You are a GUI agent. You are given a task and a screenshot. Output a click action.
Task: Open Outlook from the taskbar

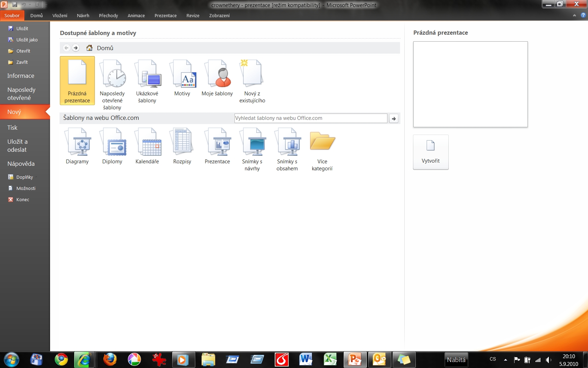[379, 360]
